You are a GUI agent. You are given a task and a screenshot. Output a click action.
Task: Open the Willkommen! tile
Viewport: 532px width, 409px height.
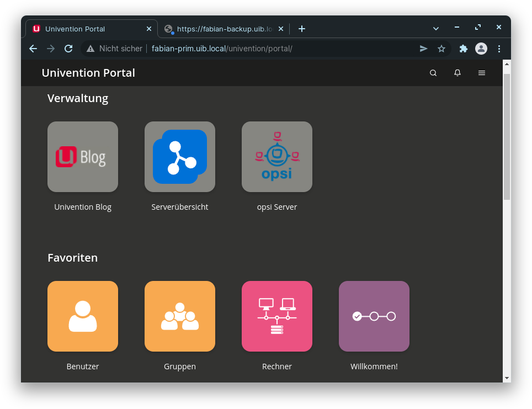pyautogui.click(x=374, y=316)
